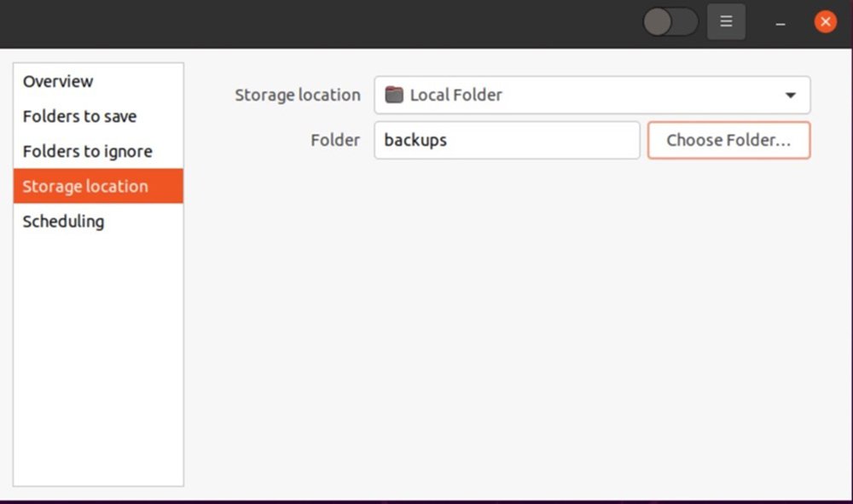853x504 pixels.
Task: Click the folder icon next to Local Folder
Action: [x=393, y=95]
